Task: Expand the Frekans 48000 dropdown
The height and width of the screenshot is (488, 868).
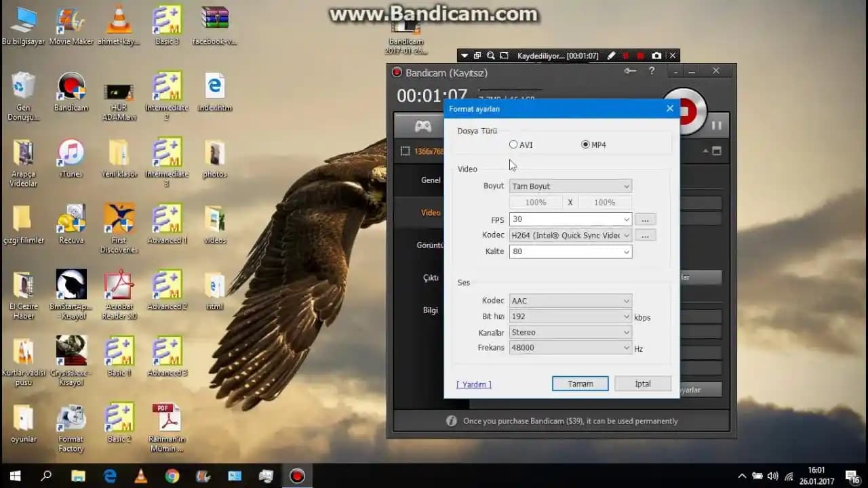Action: [x=570, y=348]
